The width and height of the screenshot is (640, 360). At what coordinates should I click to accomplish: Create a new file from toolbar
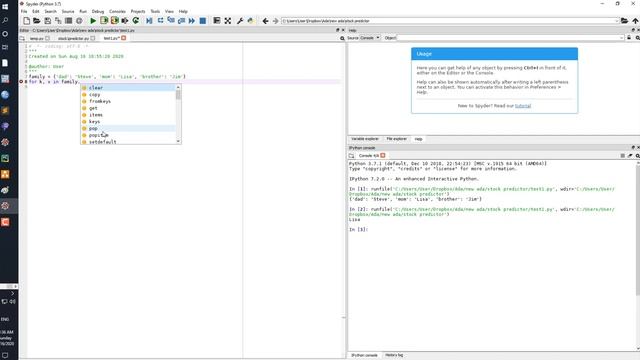point(27,21)
